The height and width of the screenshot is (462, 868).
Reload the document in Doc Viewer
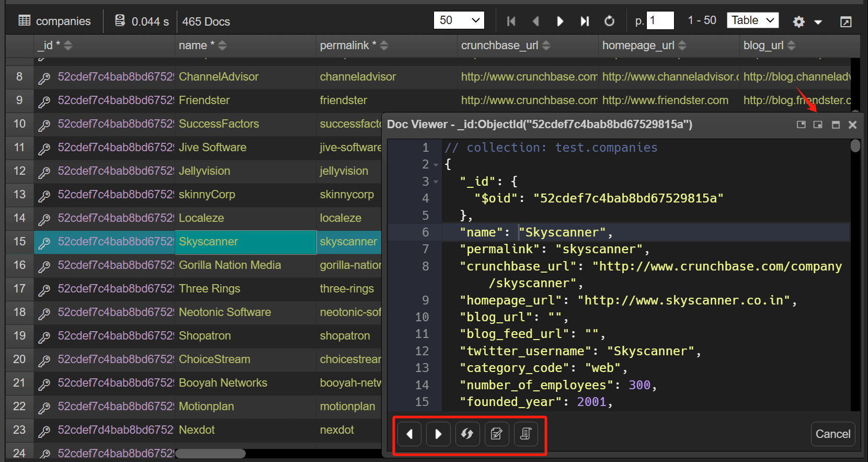pyautogui.click(x=467, y=434)
